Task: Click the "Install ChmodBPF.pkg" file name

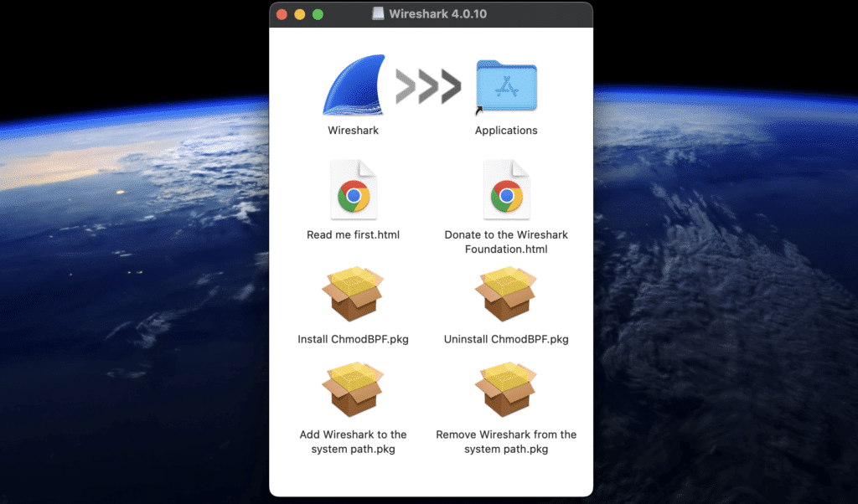Action: click(353, 339)
